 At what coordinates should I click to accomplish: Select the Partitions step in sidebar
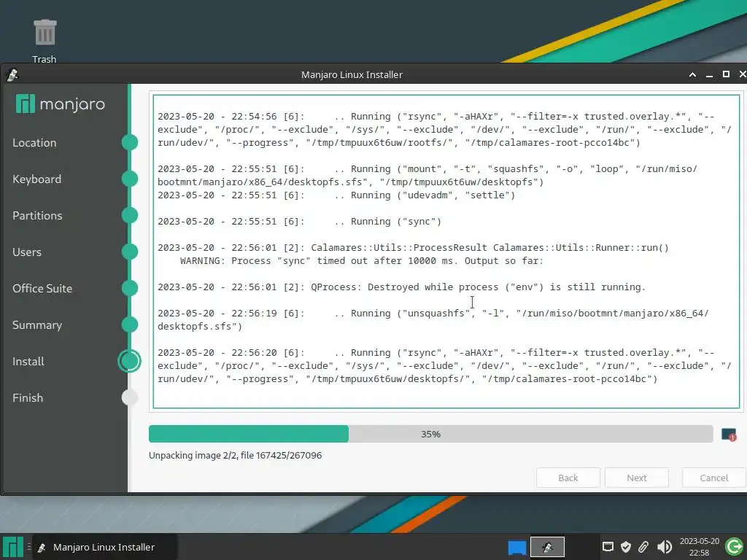pos(37,216)
